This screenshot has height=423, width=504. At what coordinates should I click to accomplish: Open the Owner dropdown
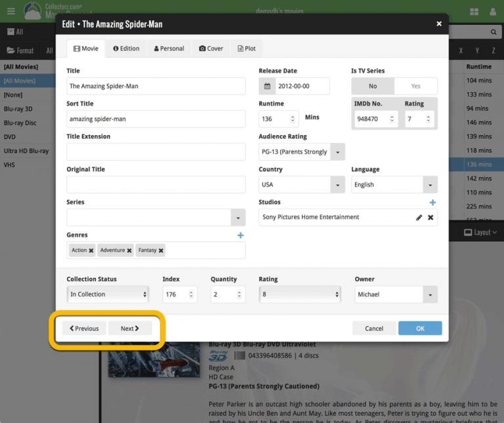430,295
